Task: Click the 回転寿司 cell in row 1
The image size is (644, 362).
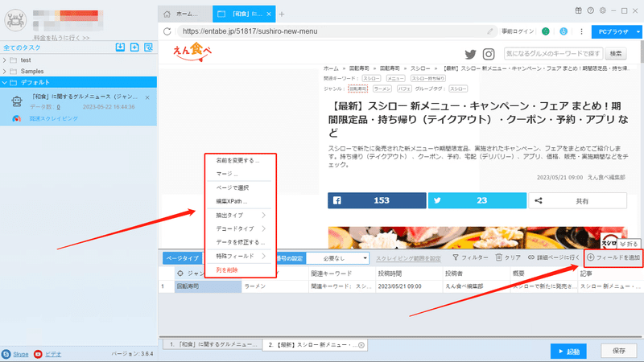Action: click(208, 286)
